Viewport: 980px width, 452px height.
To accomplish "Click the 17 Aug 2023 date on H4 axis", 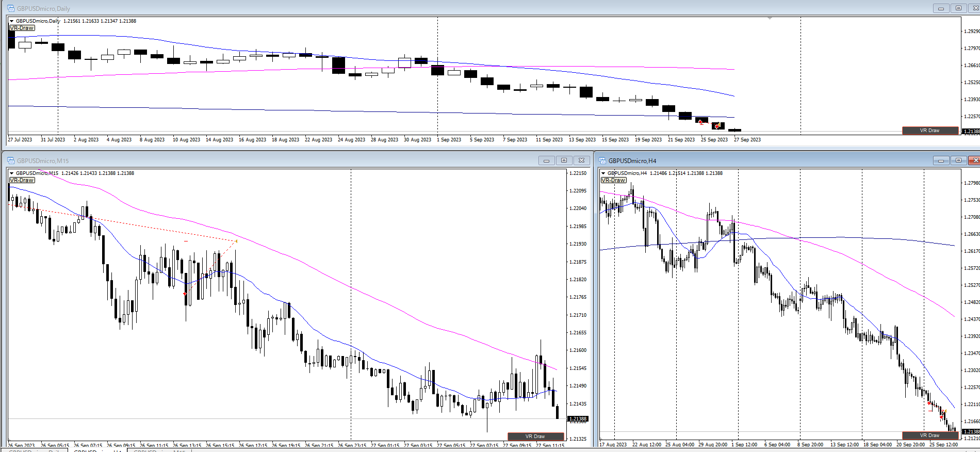I will 613,445.
